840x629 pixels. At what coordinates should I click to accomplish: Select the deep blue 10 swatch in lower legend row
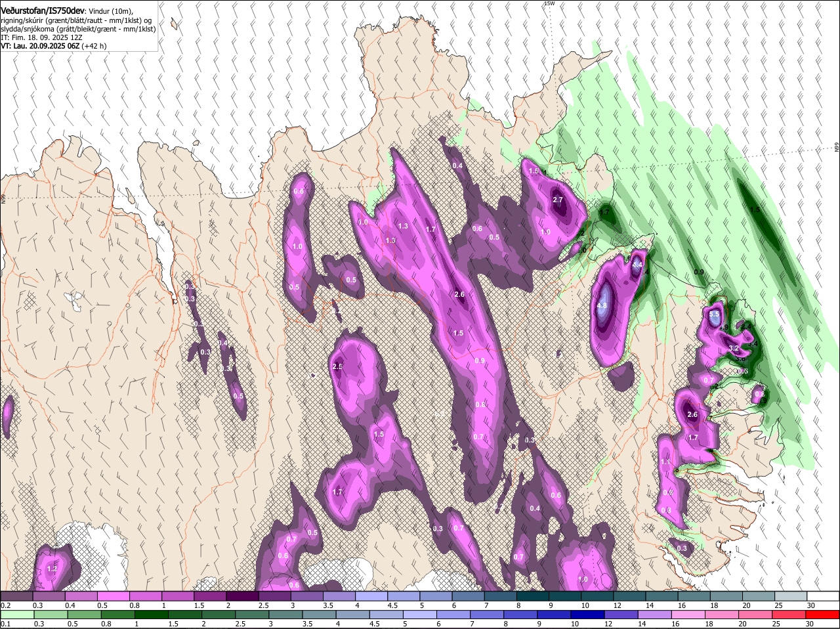tap(588, 615)
